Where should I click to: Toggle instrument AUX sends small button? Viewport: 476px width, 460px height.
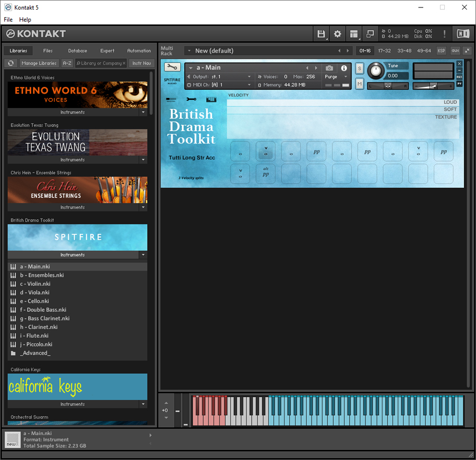click(x=459, y=77)
